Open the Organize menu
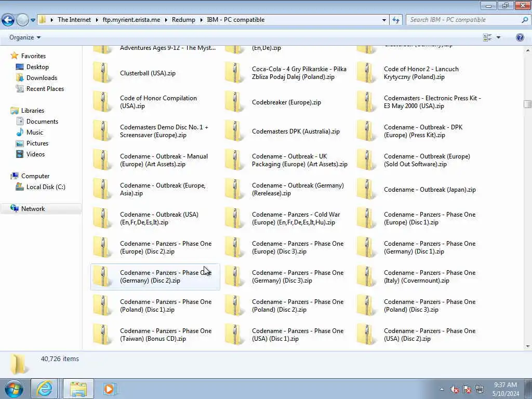This screenshot has width=532, height=399. click(25, 37)
